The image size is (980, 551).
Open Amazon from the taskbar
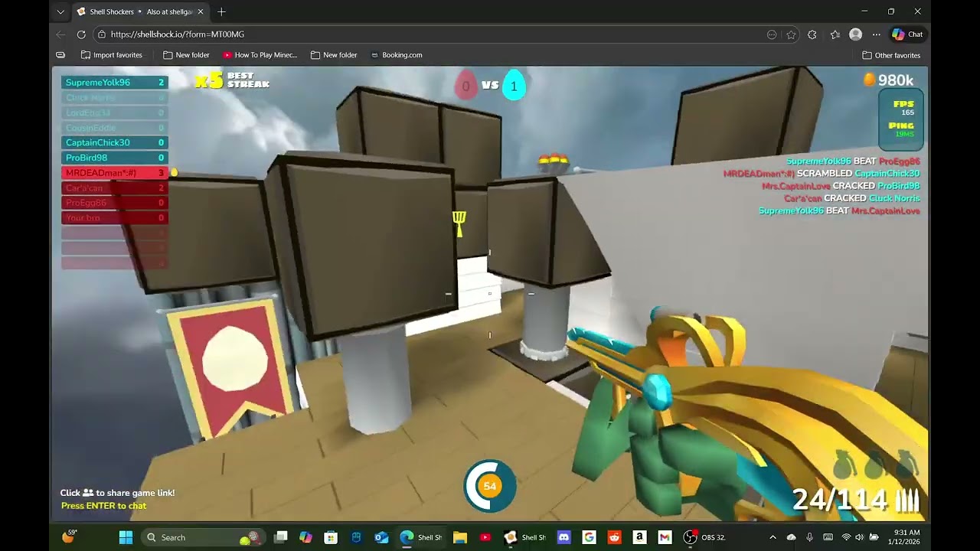click(x=639, y=537)
